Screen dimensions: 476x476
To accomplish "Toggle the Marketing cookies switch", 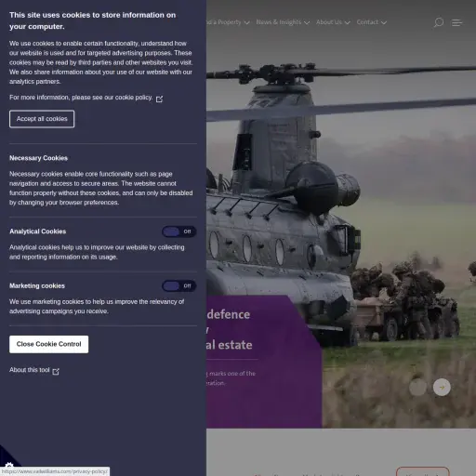I will point(179,285).
